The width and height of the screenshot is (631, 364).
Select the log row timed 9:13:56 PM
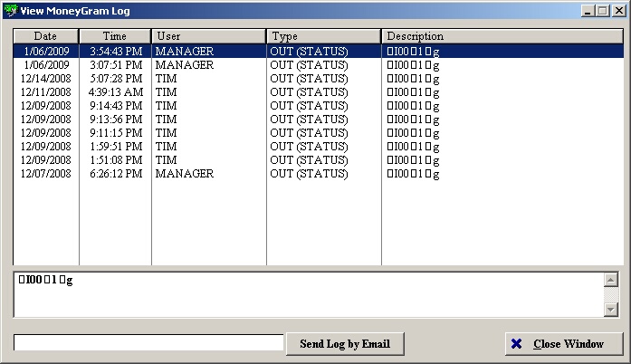click(x=319, y=120)
